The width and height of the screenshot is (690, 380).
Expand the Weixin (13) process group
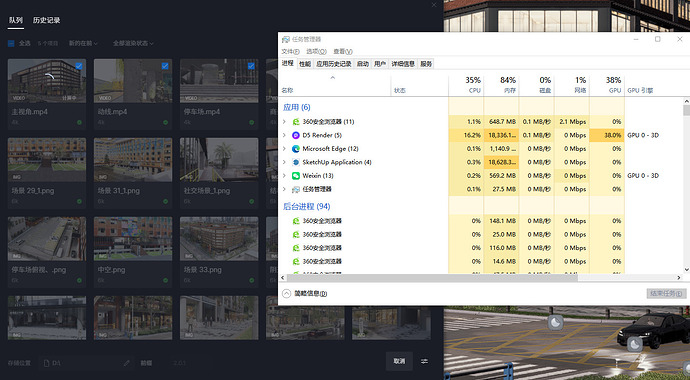[284, 175]
